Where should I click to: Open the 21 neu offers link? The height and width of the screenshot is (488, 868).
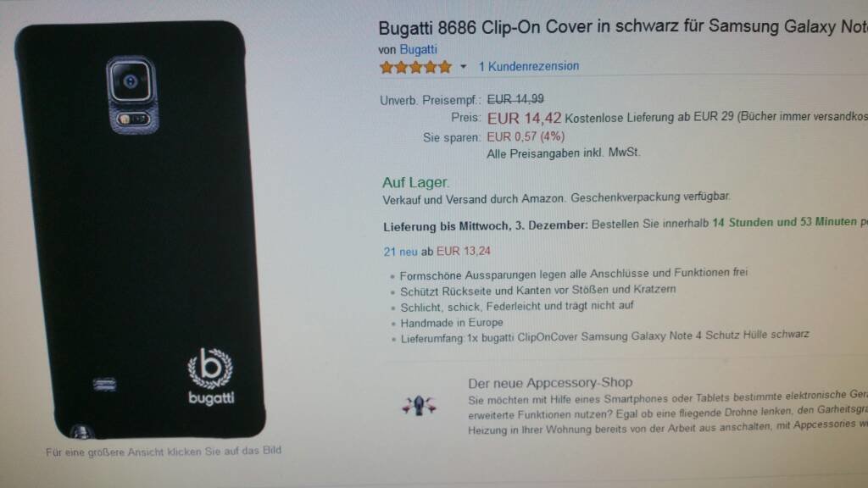pos(400,252)
